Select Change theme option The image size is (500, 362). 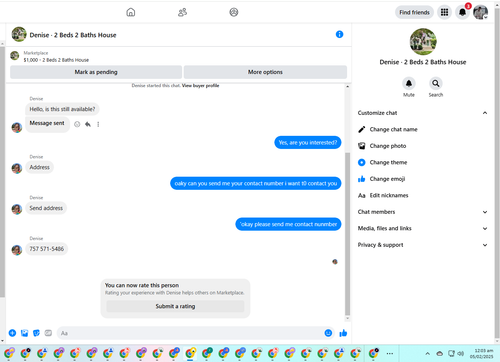[422, 162]
